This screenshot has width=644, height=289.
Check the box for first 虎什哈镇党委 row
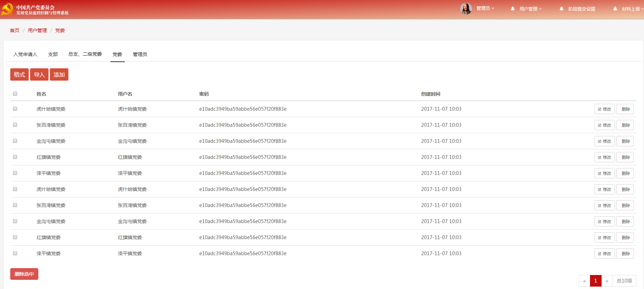click(x=15, y=109)
